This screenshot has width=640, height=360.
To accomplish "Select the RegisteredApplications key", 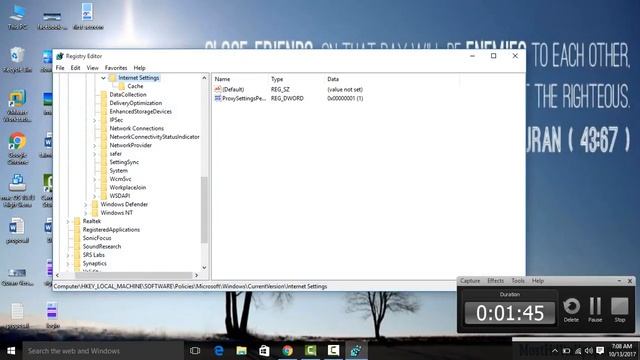I will 111,230.
